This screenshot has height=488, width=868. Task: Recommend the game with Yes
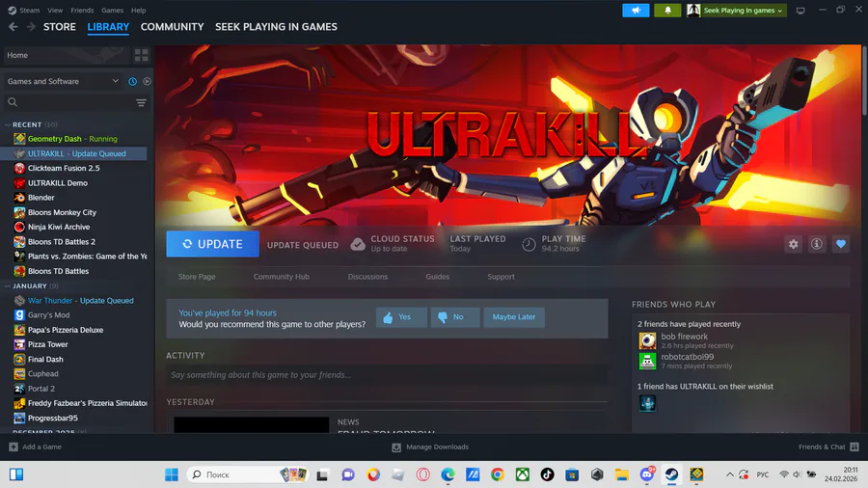[x=401, y=317]
